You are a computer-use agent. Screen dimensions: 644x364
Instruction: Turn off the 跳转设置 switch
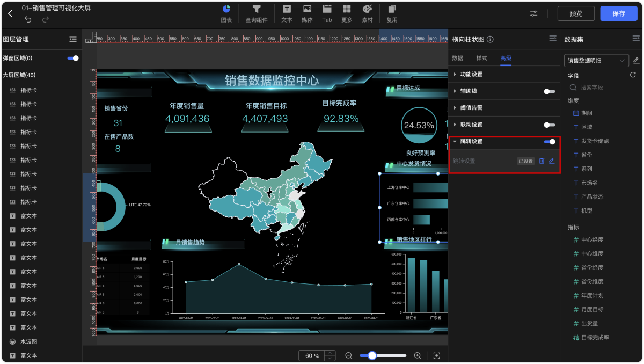[550, 142]
